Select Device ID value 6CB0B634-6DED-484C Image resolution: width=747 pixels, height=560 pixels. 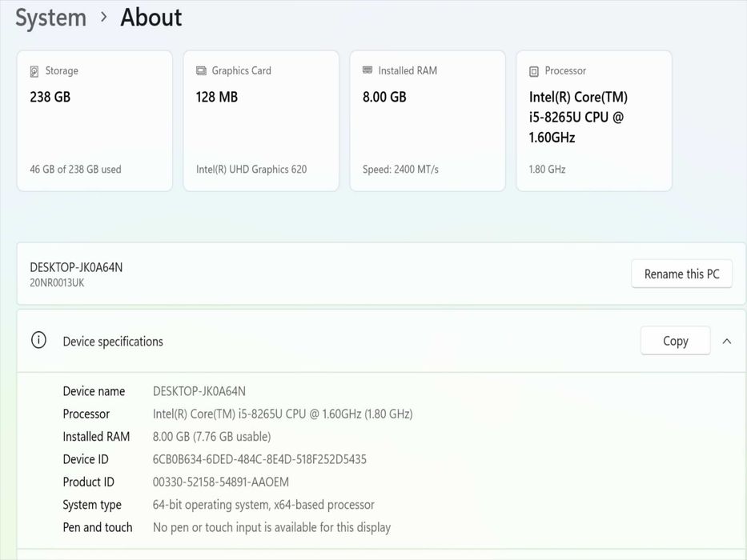[x=259, y=459]
